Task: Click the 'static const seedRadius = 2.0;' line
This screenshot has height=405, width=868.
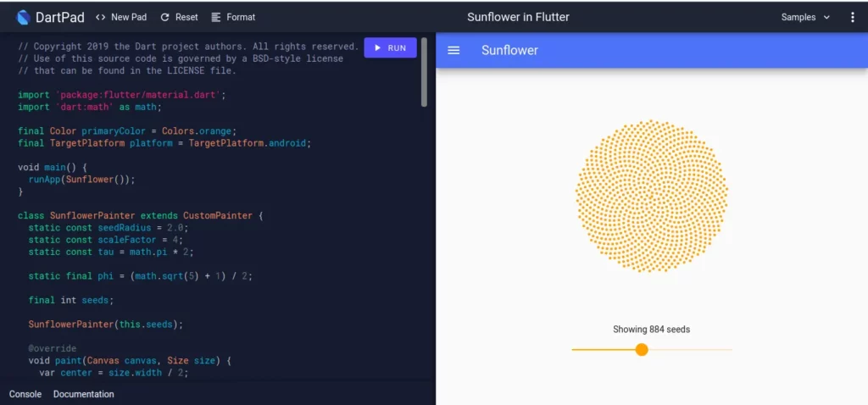Action: (x=108, y=228)
